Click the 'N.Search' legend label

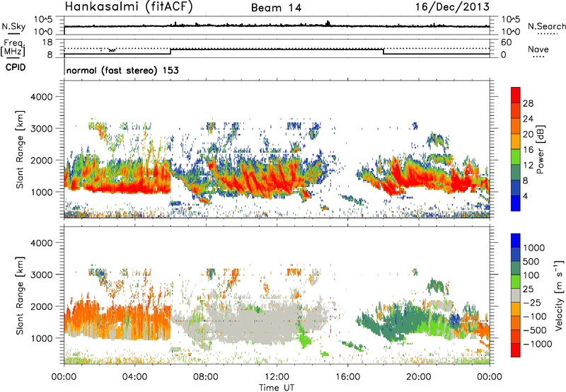click(546, 26)
